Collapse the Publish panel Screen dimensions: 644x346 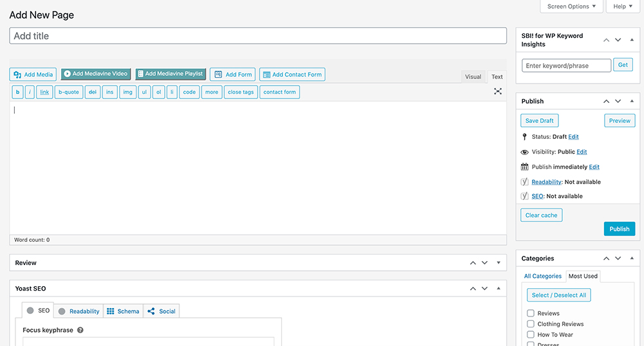(632, 101)
